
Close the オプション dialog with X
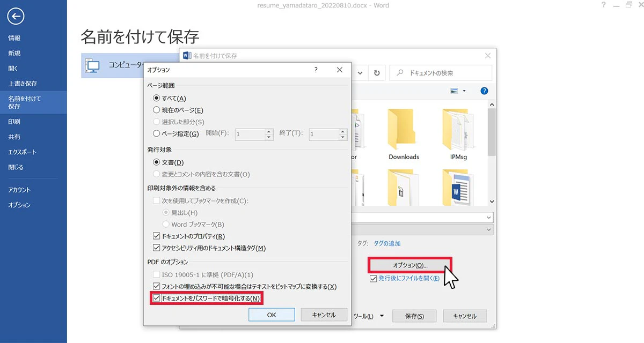[x=339, y=70]
